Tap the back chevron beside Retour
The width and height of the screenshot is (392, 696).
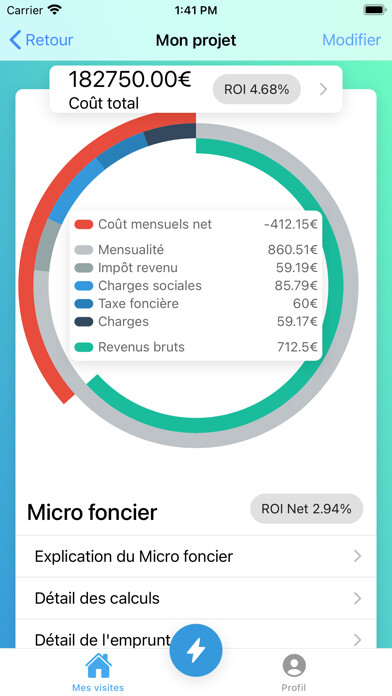pos(15,40)
